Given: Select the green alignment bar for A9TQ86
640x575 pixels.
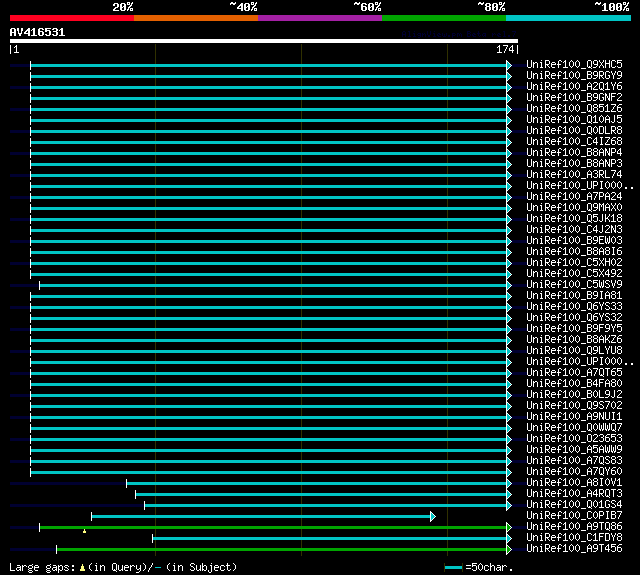Looking at the screenshot, I should point(273,528).
